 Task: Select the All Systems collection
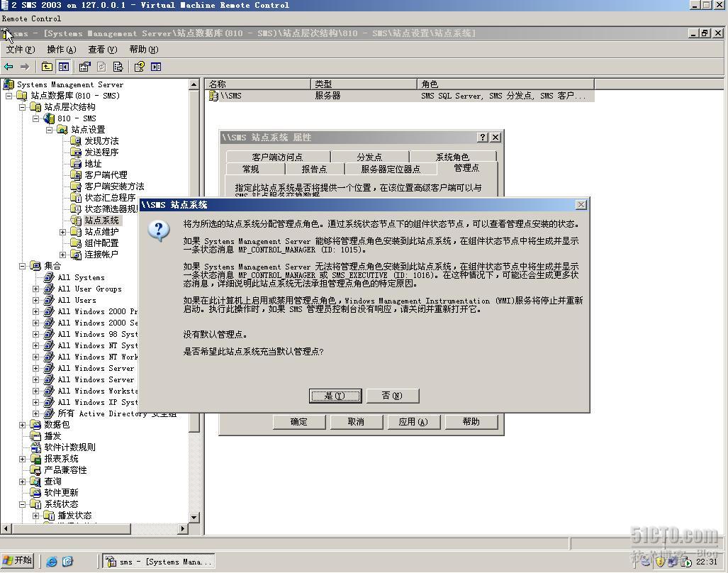coord(82,278)
